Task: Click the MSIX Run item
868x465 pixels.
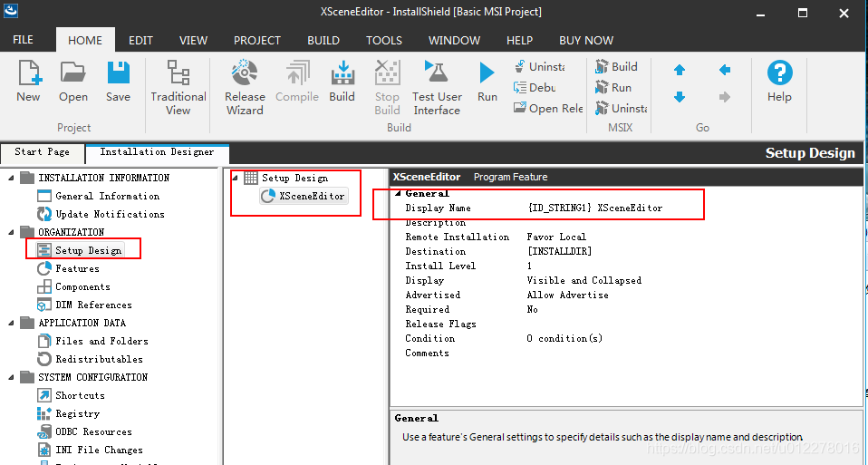Action: tap(613, 87)
